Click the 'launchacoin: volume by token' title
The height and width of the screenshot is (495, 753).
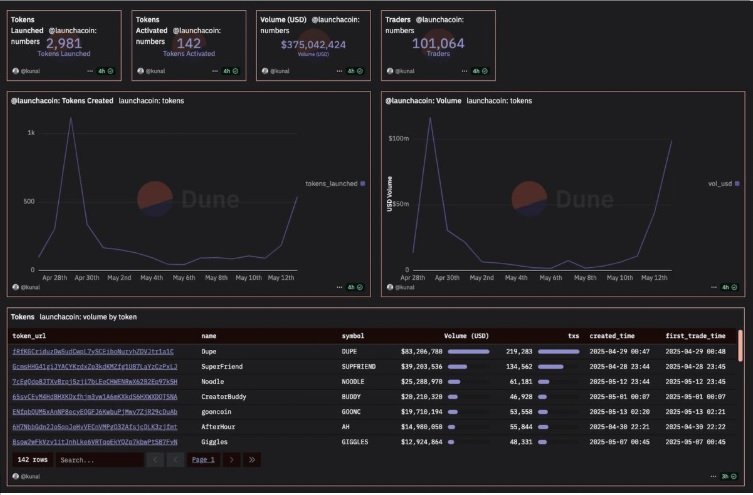(x=88, y=317)
